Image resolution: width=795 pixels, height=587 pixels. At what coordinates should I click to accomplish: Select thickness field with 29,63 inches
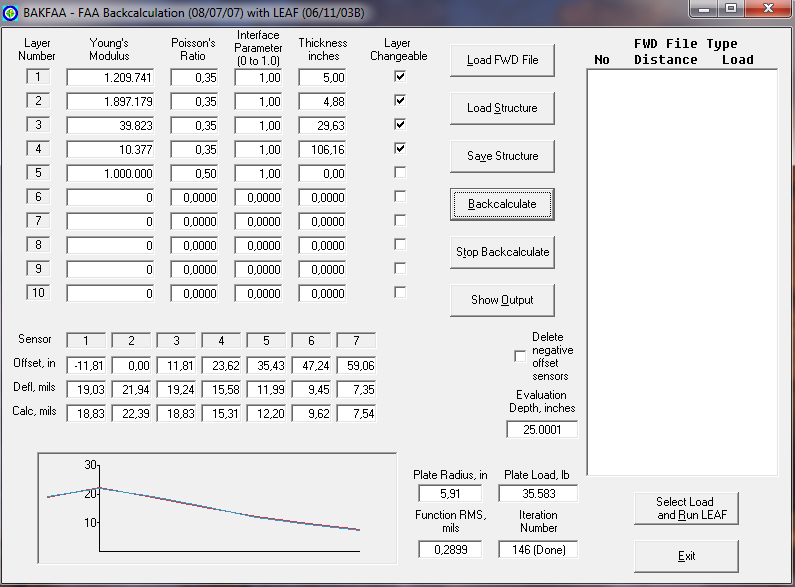pos(322,126)
